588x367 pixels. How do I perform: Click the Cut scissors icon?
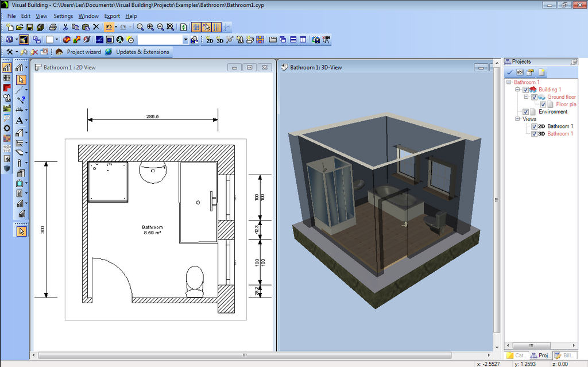pos(65,27)
